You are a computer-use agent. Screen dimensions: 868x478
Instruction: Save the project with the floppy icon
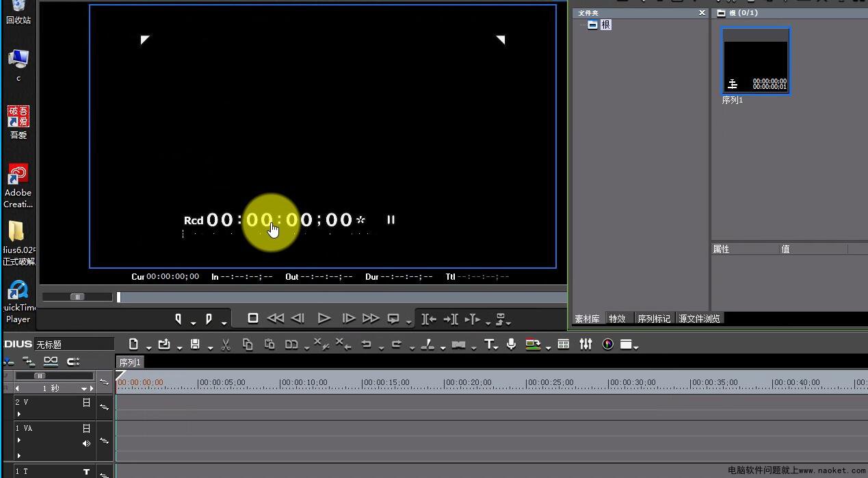195,344
